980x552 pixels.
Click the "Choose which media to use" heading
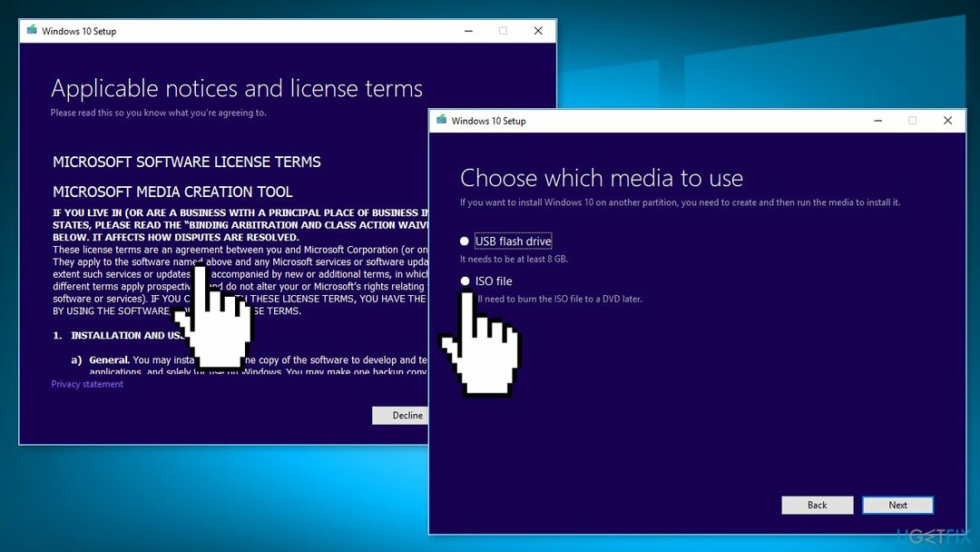(x=601, y=178)
